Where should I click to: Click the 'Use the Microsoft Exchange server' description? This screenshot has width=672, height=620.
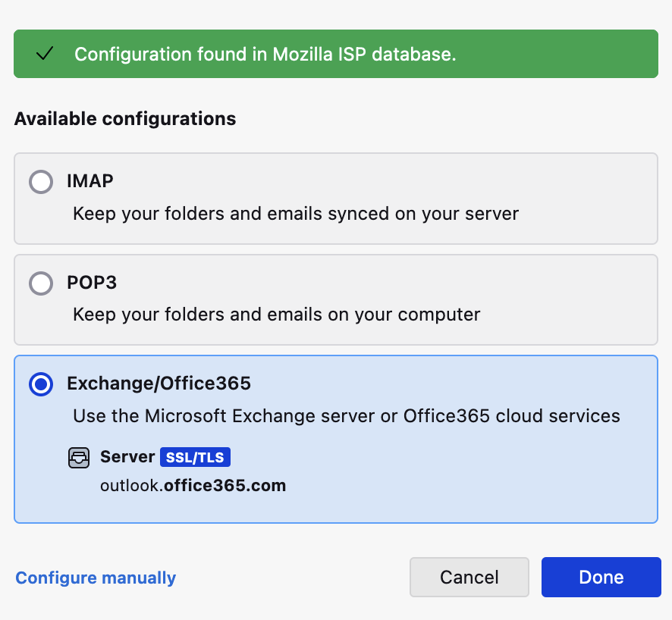coord(347,416)
